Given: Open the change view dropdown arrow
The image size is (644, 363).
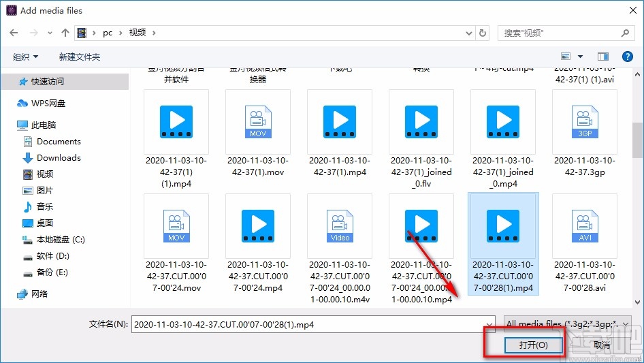Looking at the screenshot, I should tap(581, 57).
